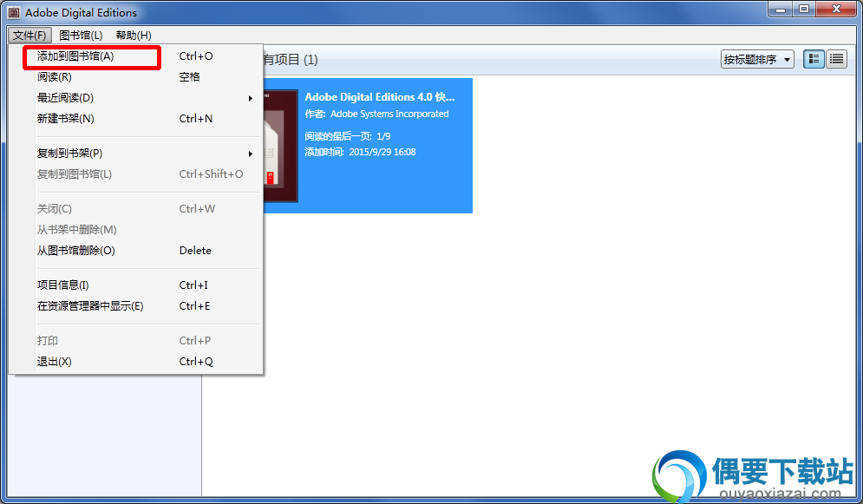Open the 帮助(H) menu

(x=134, y=36)
